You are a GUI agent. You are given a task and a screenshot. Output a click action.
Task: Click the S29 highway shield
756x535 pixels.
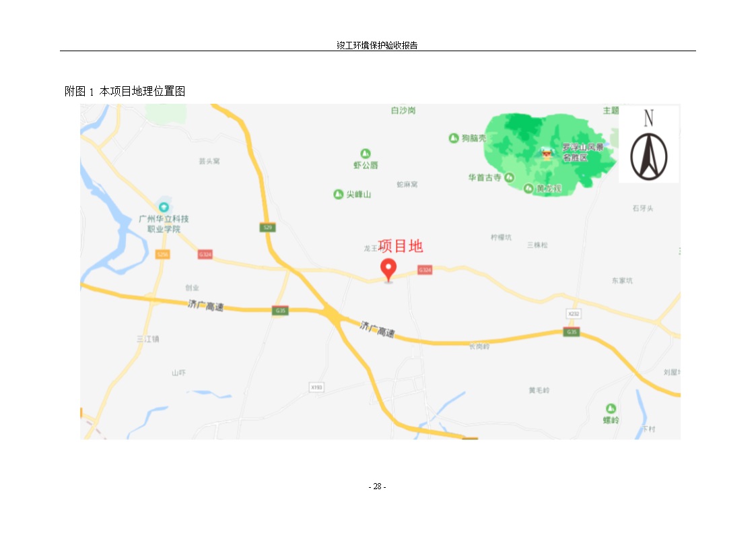click(267, 227)
